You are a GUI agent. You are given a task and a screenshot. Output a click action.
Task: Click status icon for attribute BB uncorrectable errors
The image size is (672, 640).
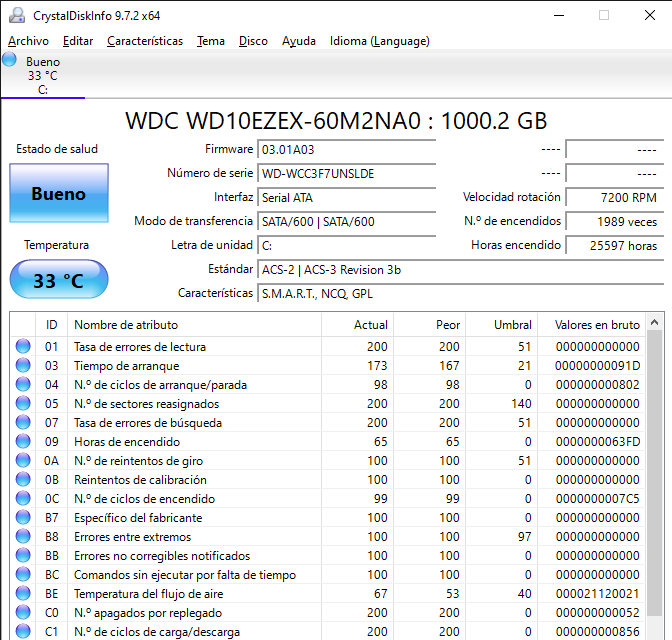pyautogui.click(x=23, y=556)
